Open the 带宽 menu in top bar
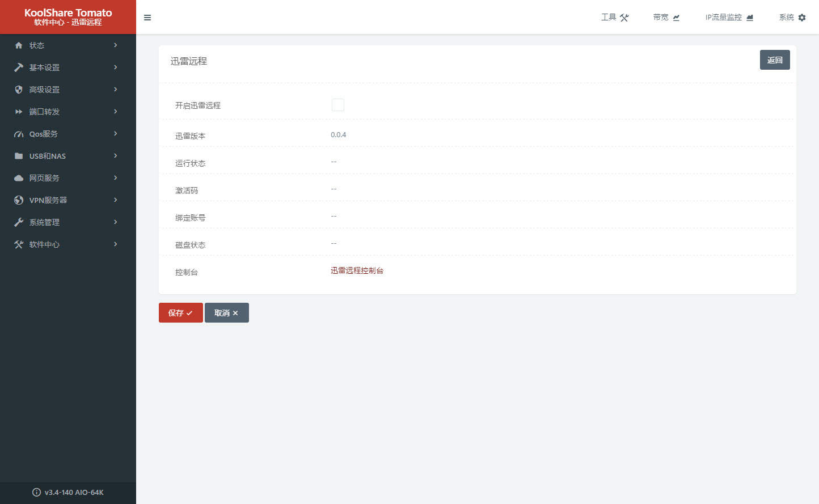The image size is (819, 504). click(666, 18)
